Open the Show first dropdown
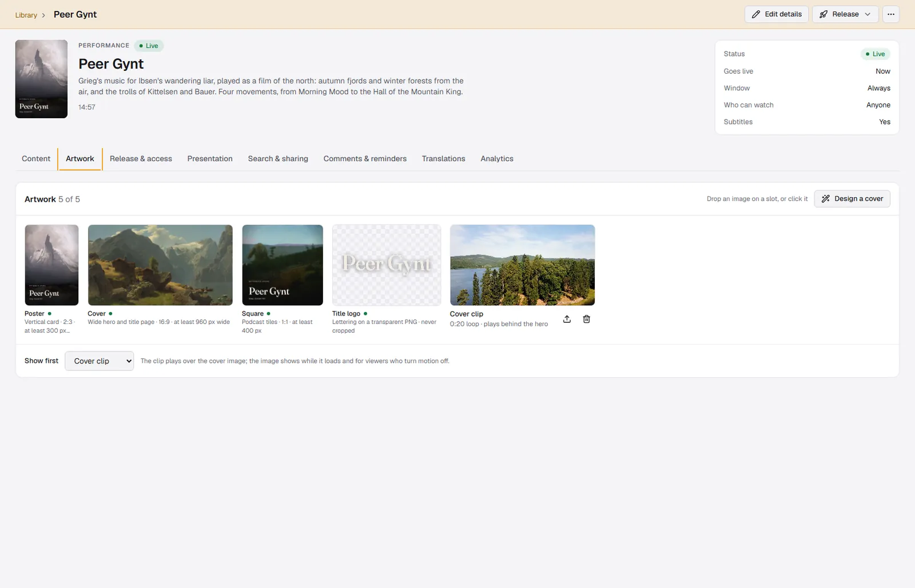The image size is (915, 588). click(x=100, y=361)
